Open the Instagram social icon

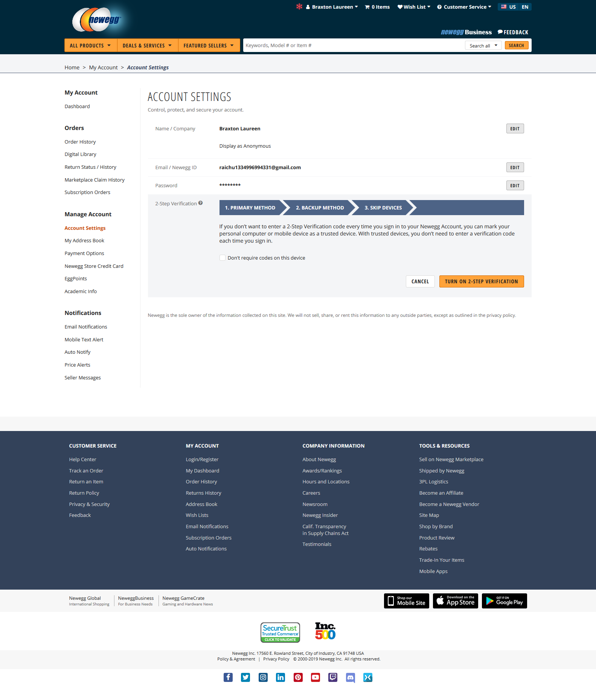263,677
